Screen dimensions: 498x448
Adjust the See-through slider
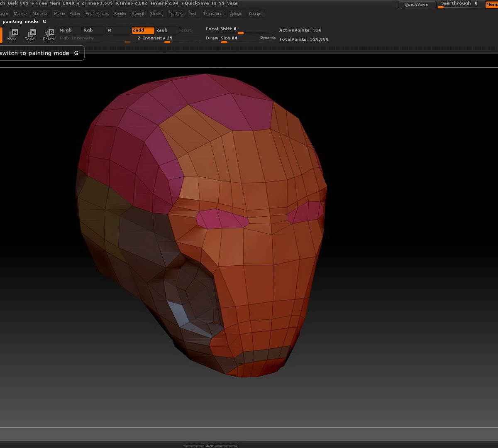point(459,5)
